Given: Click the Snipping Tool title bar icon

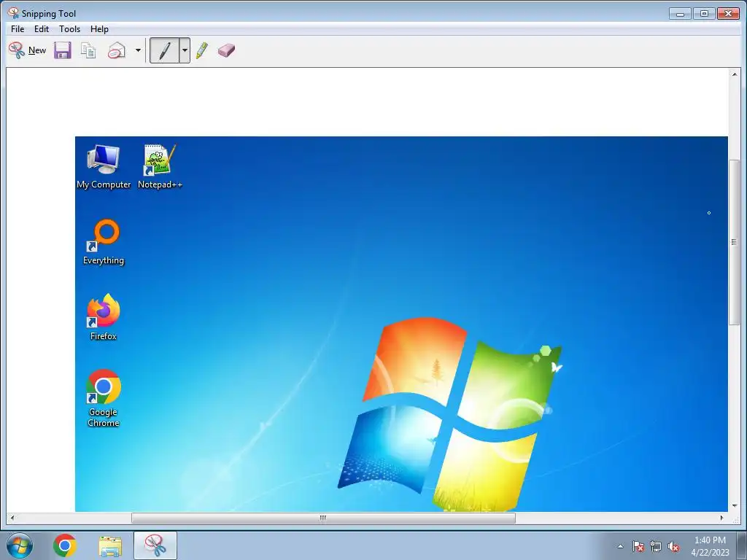Looking at the screenshot, I should [x=13, y=13].
